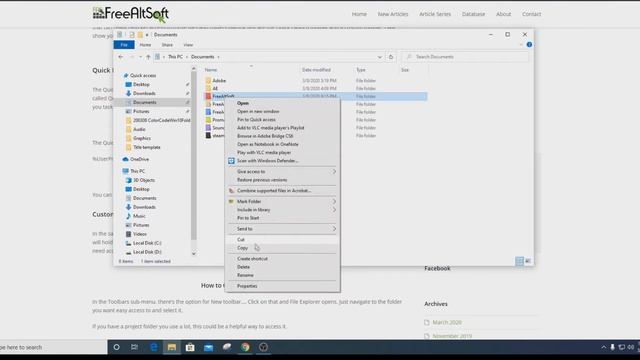Sort by the Date modified column

pyautogui.click(x=316, y=70)
